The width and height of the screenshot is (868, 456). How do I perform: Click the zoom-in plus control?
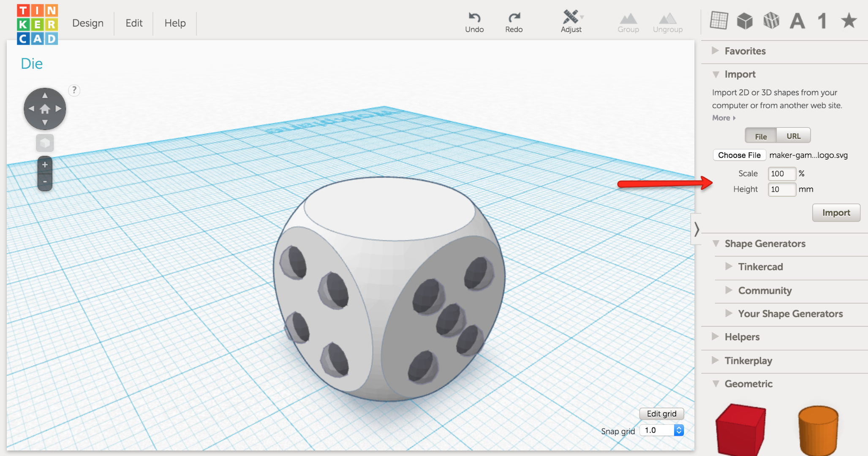44,164
